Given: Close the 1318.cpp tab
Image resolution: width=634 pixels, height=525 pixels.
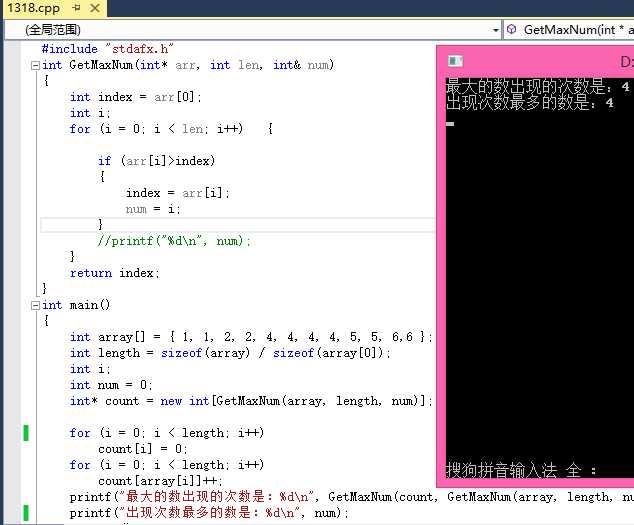Looking at the screenshot, I should pyautogui.click(x=95, y=8).
